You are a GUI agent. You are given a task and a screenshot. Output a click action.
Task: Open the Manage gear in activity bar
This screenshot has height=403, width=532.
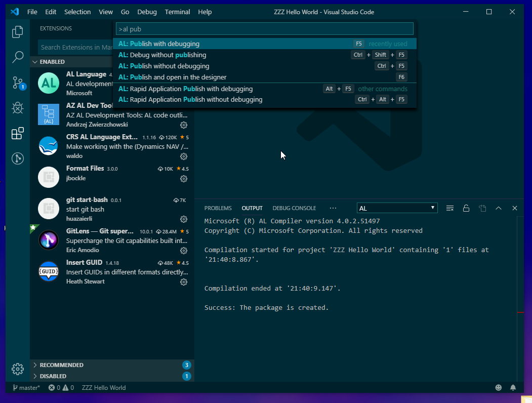click(18, 369)
